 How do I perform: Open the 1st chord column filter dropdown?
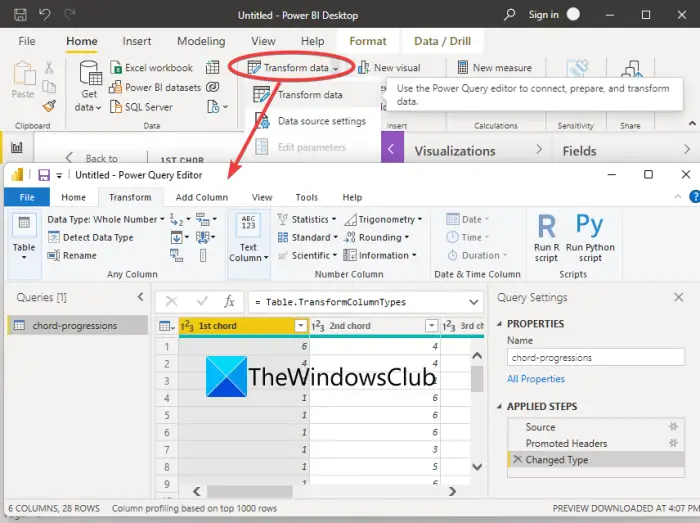[301, 326]
